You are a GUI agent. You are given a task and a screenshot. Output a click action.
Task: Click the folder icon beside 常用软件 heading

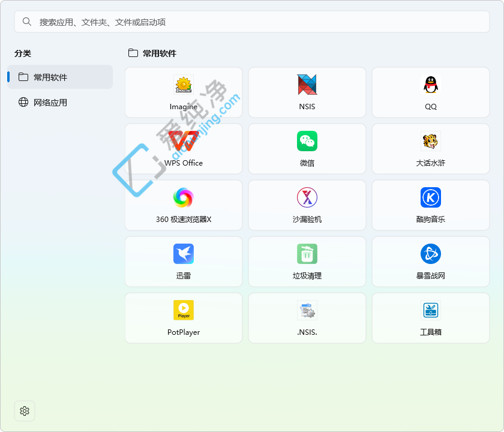coord(133,53)
